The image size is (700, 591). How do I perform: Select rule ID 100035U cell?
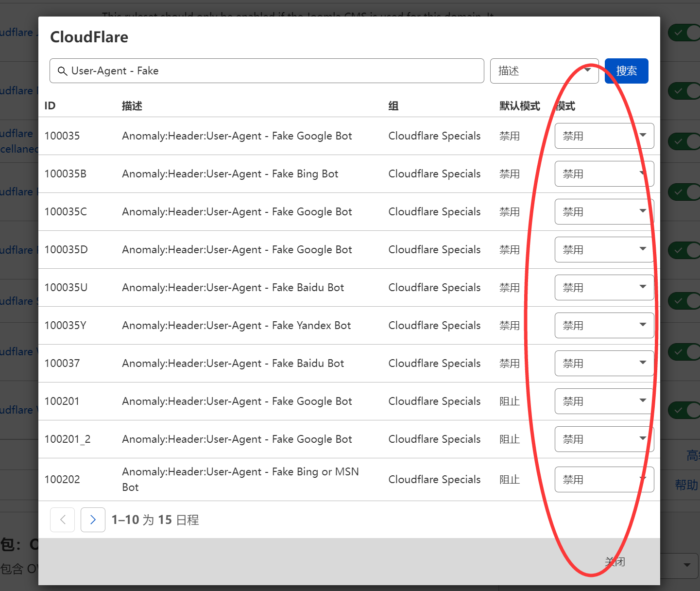tap(66, 287)
